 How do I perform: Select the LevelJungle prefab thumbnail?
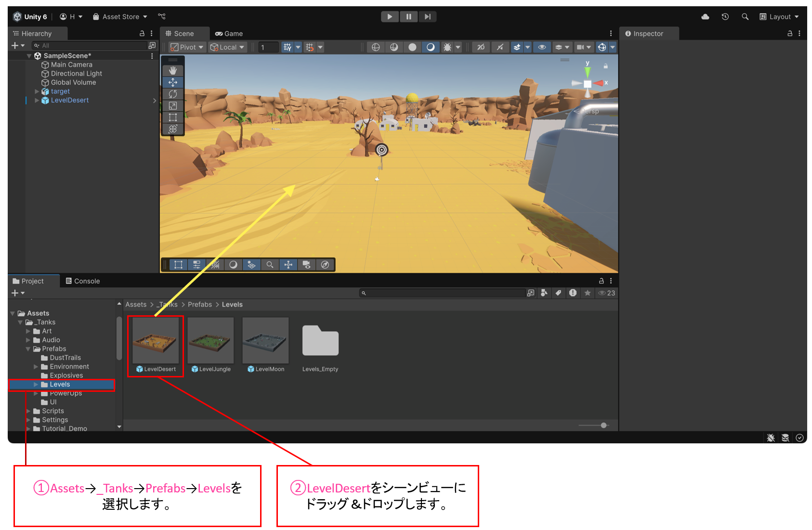click(210, 339)
